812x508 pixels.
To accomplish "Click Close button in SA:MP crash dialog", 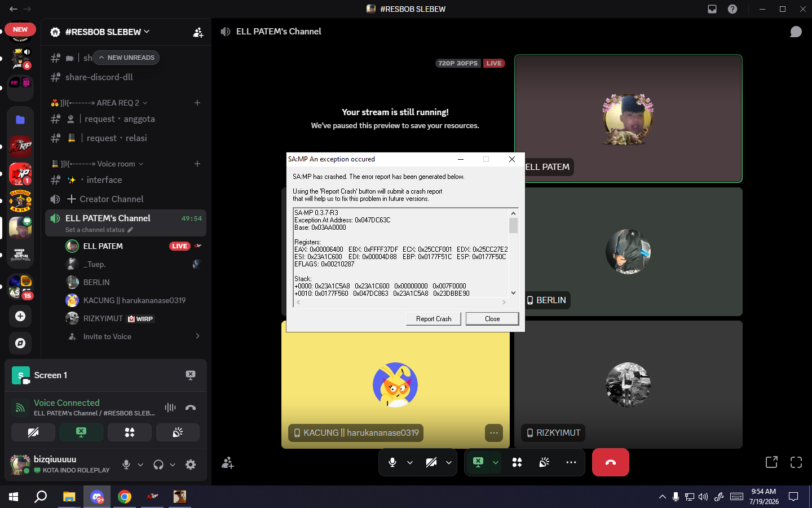I will tap(492, 319).
